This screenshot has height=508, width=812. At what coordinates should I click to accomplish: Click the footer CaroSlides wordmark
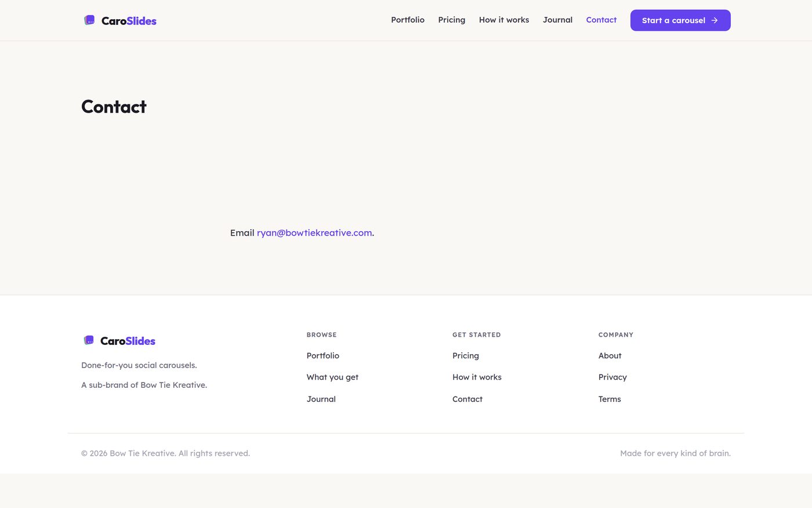click(128, 341)
